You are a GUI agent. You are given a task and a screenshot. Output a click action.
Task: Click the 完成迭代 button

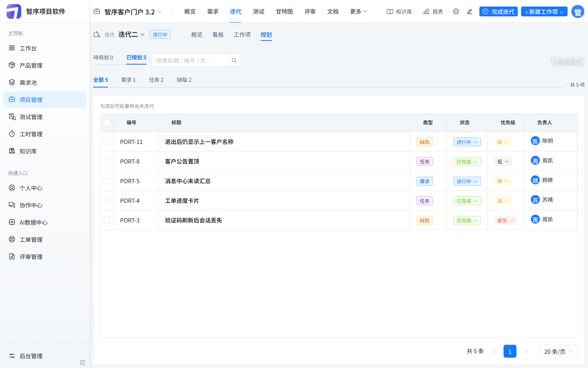(x=498, y=12)
